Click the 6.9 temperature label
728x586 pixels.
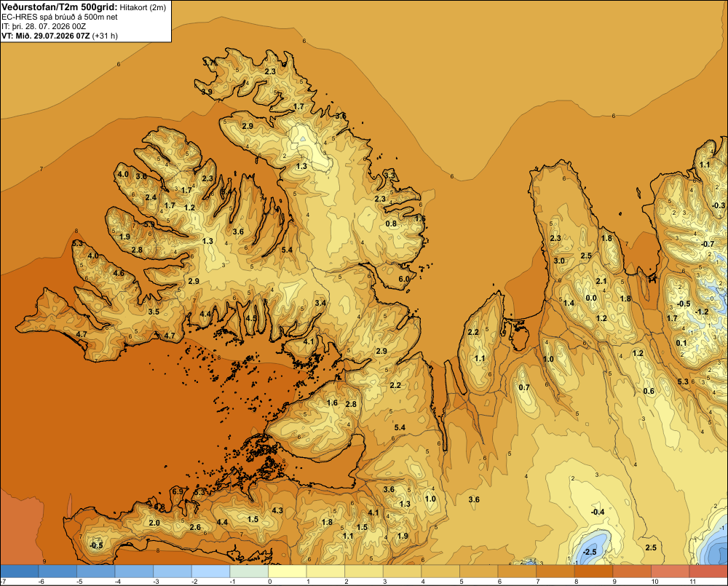(178, 491)
